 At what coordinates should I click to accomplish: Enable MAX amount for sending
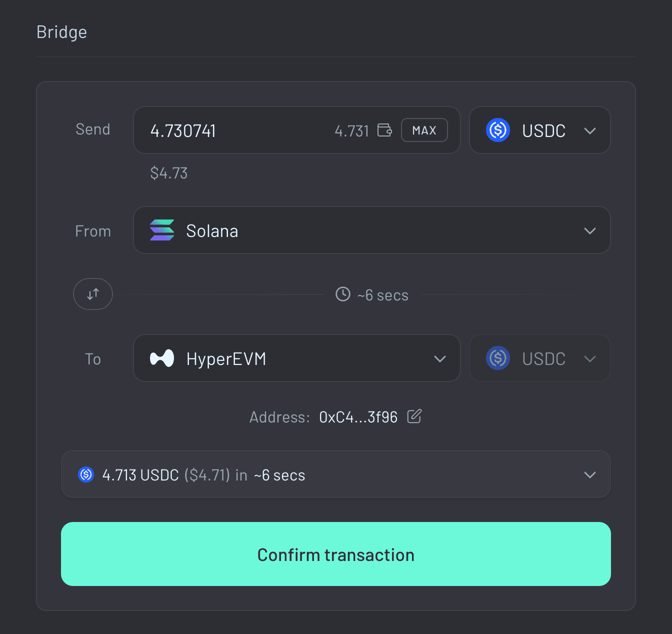[x=424, y=130]
